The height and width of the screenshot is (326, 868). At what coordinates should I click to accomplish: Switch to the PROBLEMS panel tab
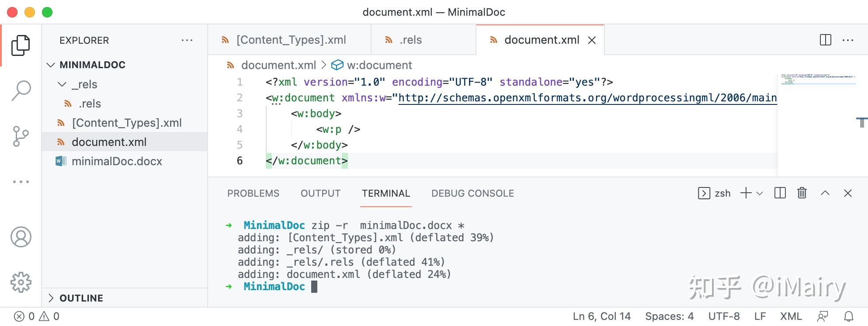(253, 193)
